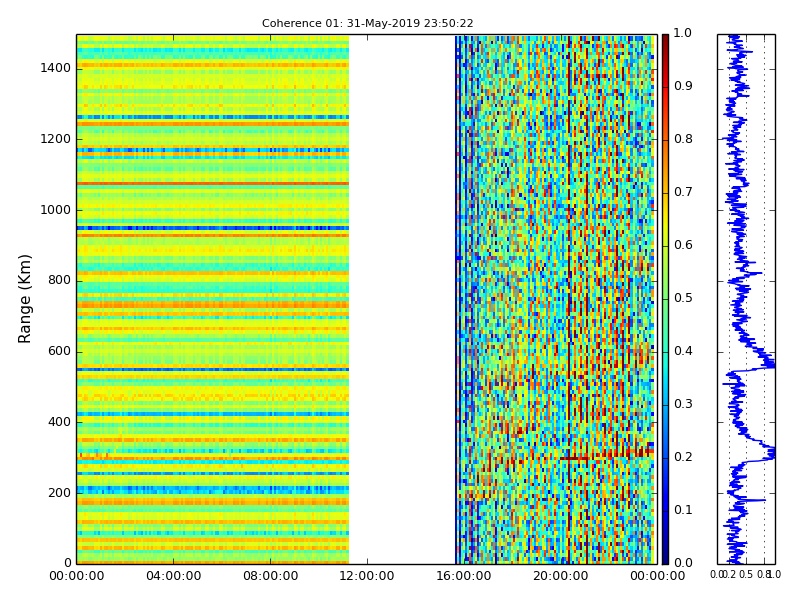Click the 0.3 colorbar tick label

pos(683,404)
